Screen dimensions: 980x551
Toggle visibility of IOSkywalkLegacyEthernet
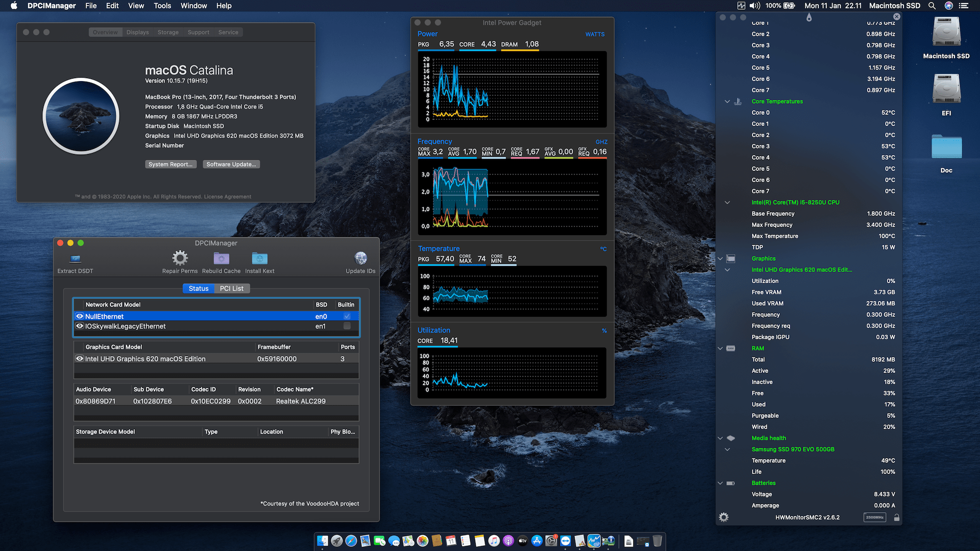(x=80, y=325)
